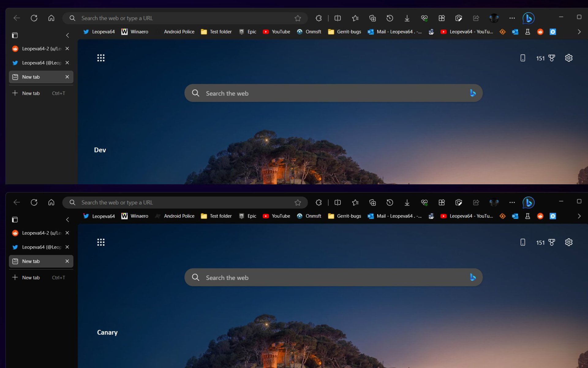Screen dimensions: 588x368
Task: Open Epic bookmark in Canary window
Action: click(x=247, y=216)
